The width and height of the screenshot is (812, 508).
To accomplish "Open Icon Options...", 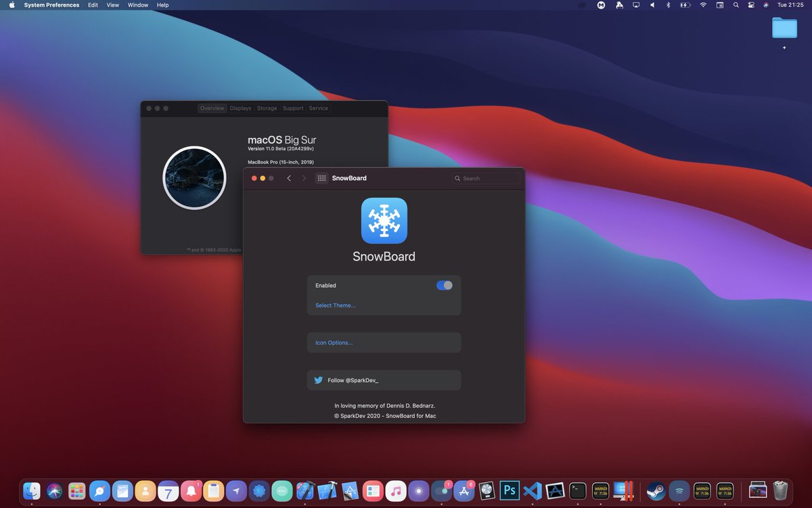I will 334,343.
